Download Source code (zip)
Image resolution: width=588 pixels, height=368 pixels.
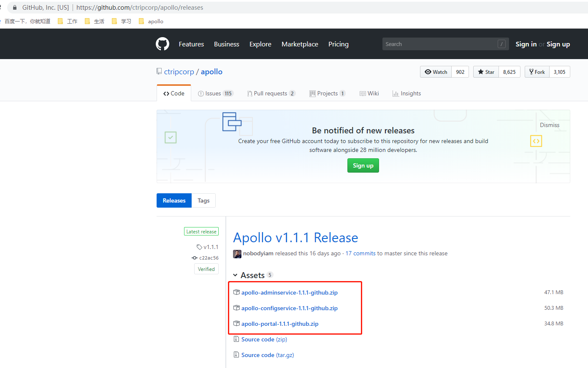264,339
